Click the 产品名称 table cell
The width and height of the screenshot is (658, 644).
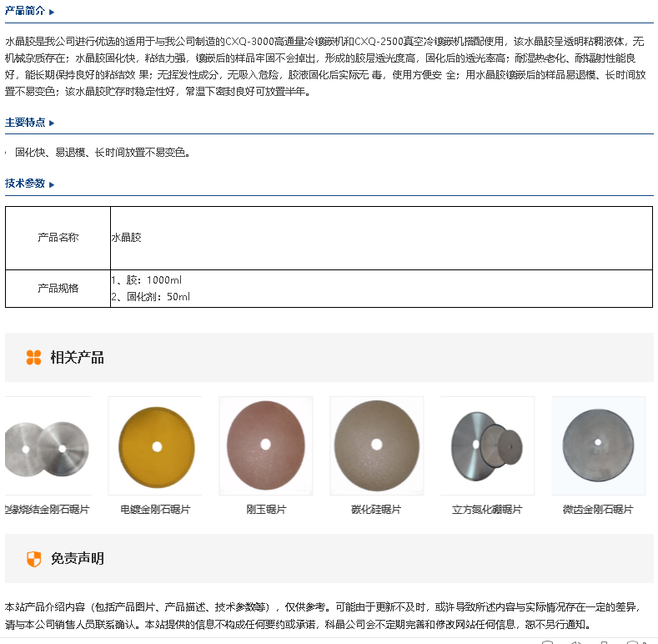pyautogui.click(x=58, y=238)
